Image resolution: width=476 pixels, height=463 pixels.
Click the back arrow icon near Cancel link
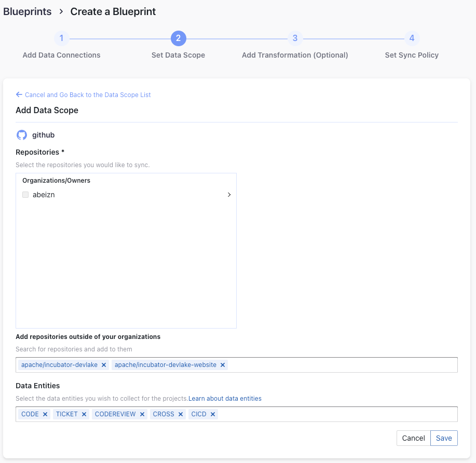click(x=19, y=94)
